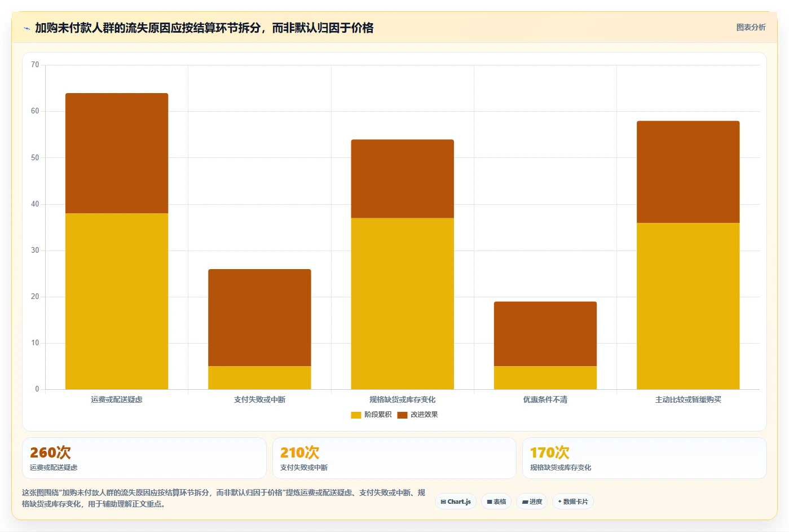Image resolution: width=789 pixels, height=532 pixels.
Task: Click the y-axis value 50
Action: click(35, 157)
